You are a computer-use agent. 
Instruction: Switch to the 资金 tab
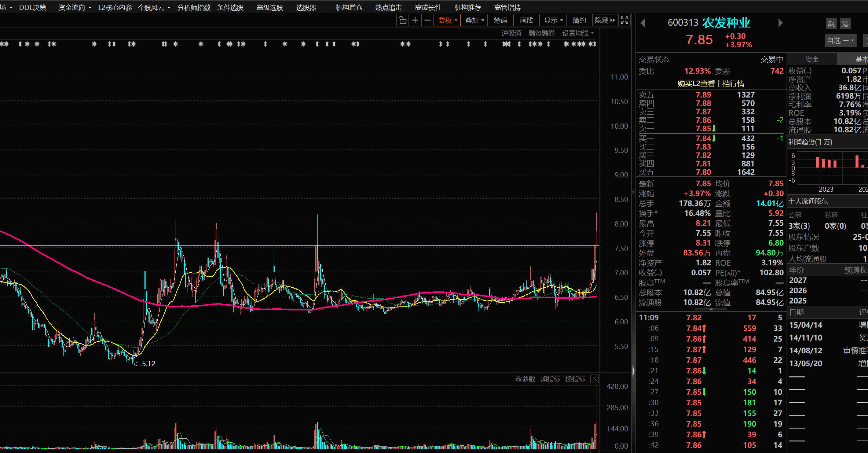pyautogui.click(x=812, y=59)
